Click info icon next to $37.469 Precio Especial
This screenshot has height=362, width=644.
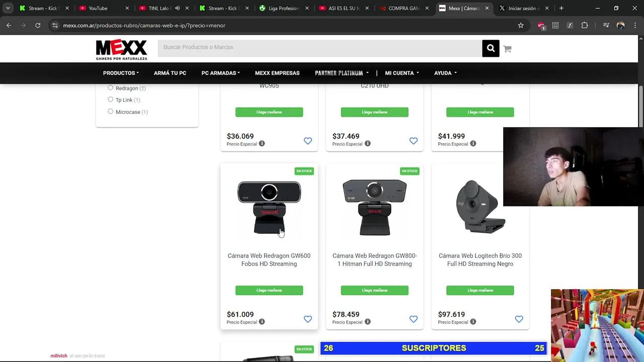tap(367, 144)
